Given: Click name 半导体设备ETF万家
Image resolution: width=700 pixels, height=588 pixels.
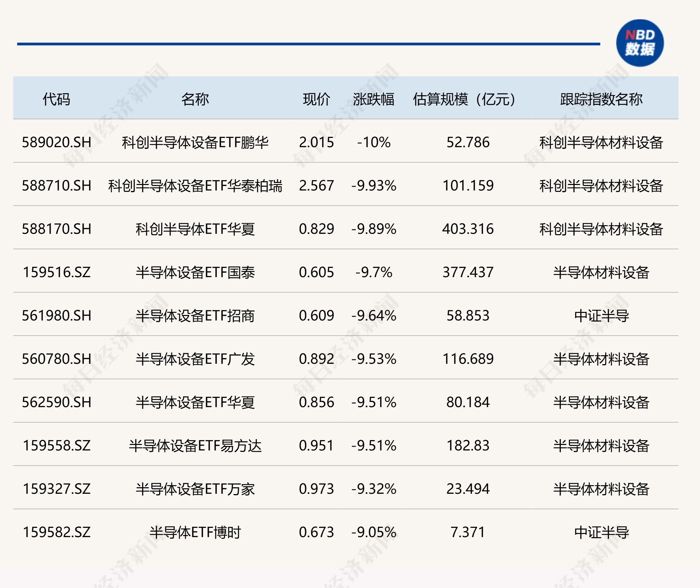Looking at the screenshot, I should tap(195, 489).
